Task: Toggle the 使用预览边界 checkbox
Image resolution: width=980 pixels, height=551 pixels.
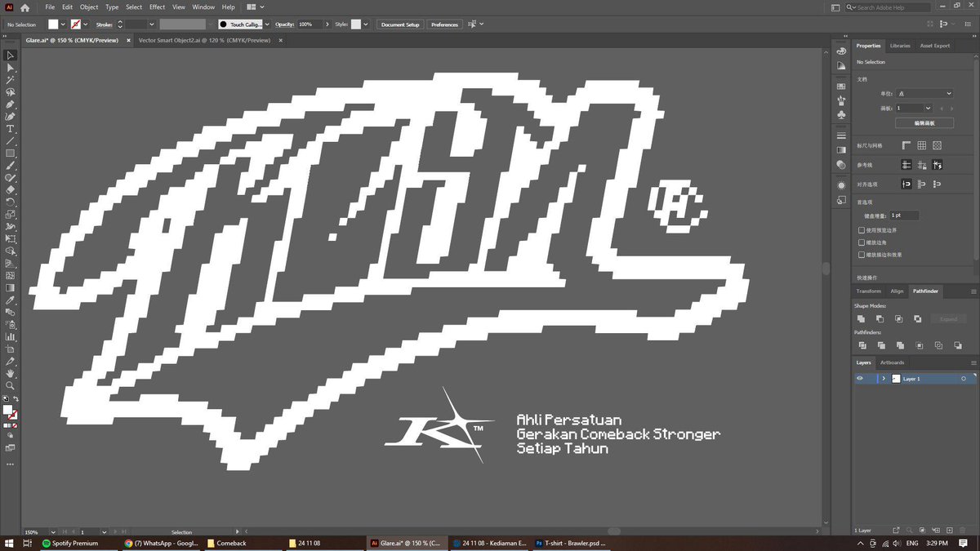Action: click(862, 230)
